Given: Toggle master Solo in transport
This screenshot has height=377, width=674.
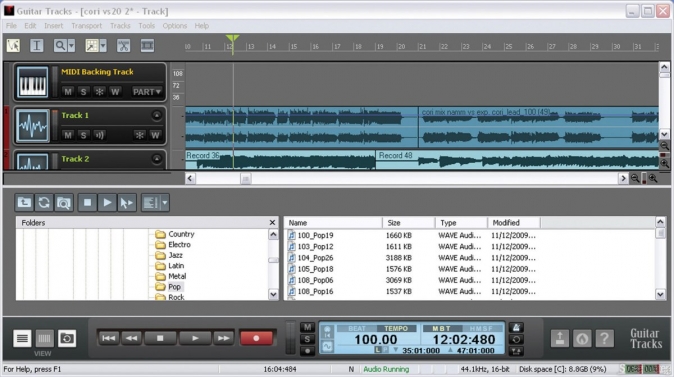Looking at the screenshot, I should coord(307,339).
